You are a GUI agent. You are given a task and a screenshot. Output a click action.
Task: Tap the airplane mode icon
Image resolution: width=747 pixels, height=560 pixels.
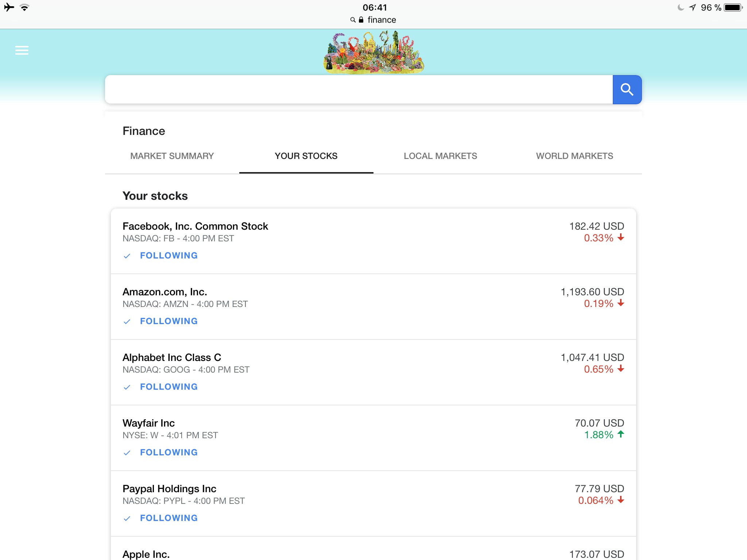click(x=9, y=7)
